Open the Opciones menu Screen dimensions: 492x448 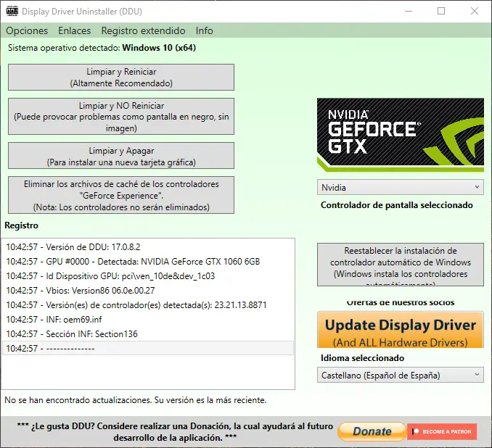[x=27, y=30]
